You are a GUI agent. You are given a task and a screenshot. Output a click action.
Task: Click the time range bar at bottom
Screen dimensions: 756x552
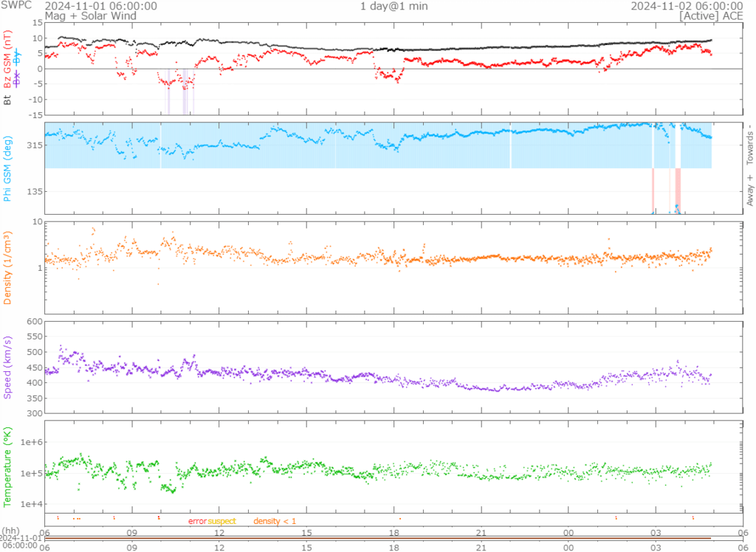[x=378, y=538]
